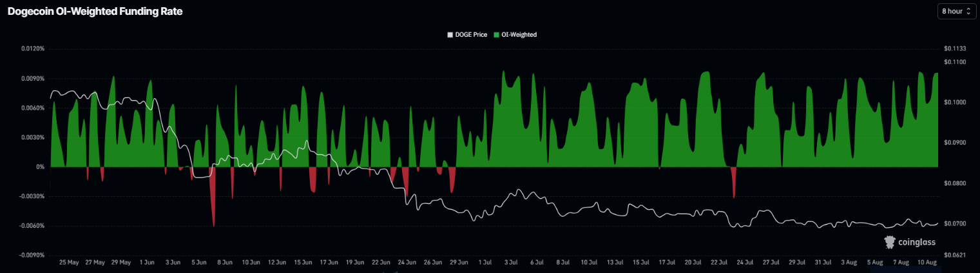Viewport: 980px width, 273px height.
Task: Click the 25 May date label
Action: pos(68,263)
